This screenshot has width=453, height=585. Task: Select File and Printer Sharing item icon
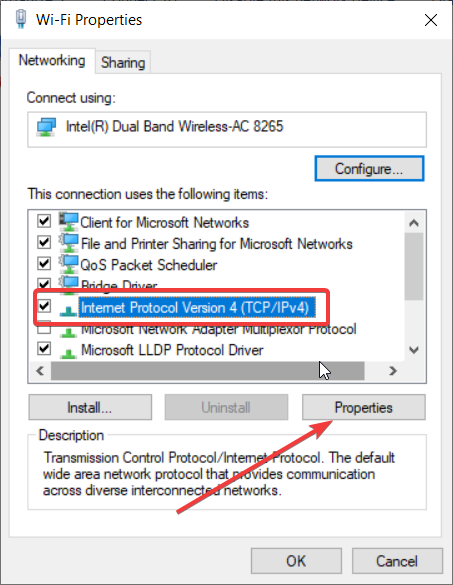(69, 243)
